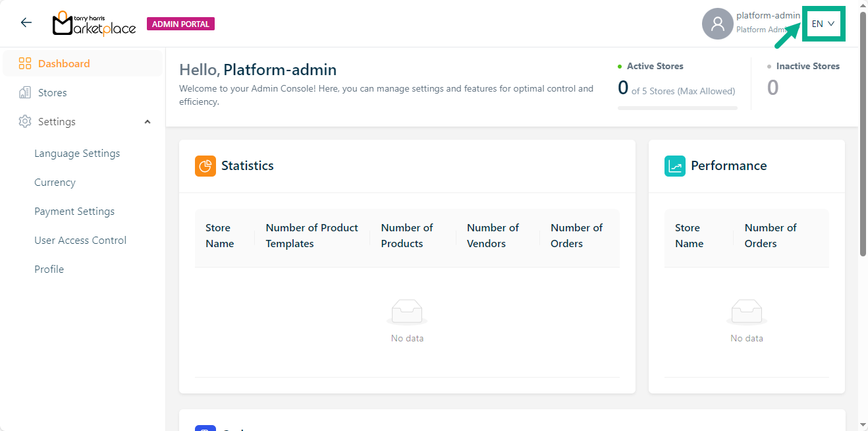Open Payment Settings
The image size is (868, 431).
74,212
